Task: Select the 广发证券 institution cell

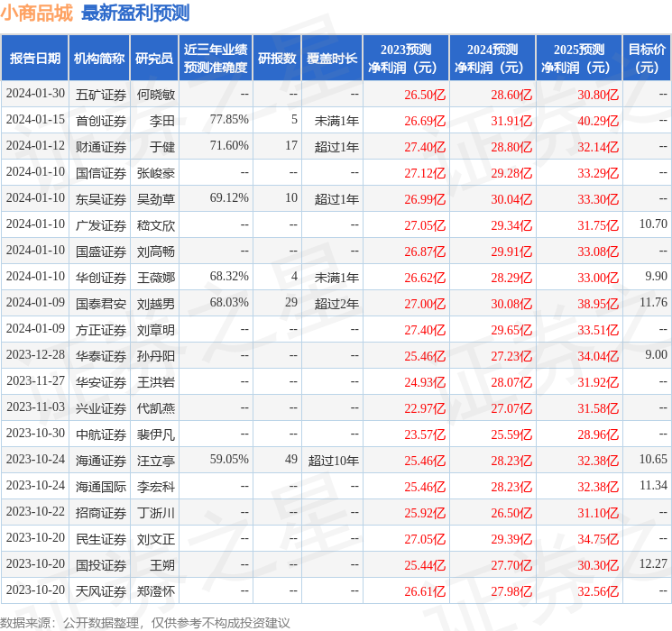Action: pos(101,225)
